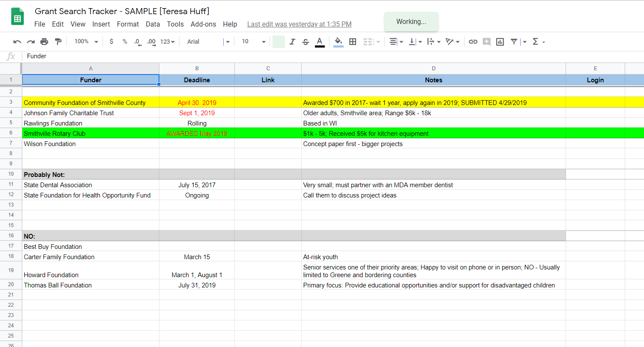Image resolution: width=644 pixels, height=347 pixels.
Task: Redo the last action
Action: 31,42
